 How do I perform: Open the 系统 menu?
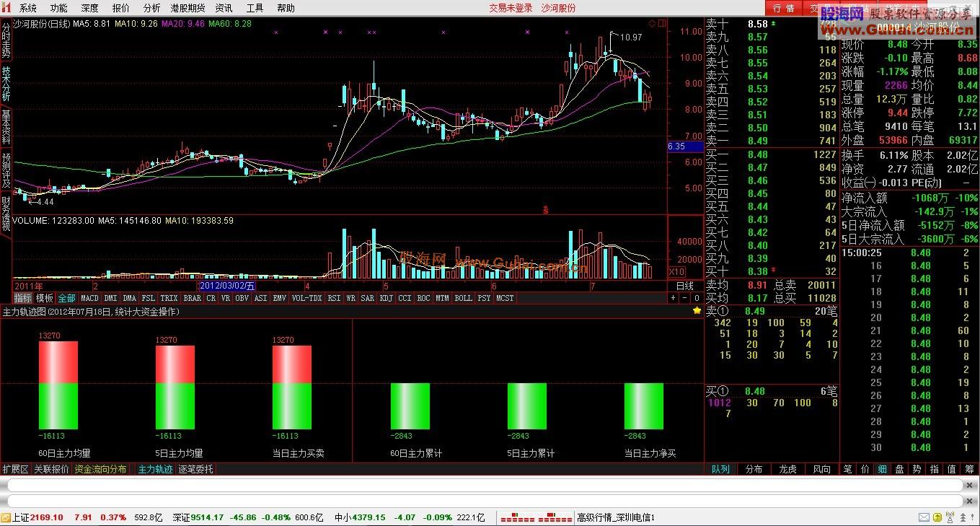click(28, 8)
